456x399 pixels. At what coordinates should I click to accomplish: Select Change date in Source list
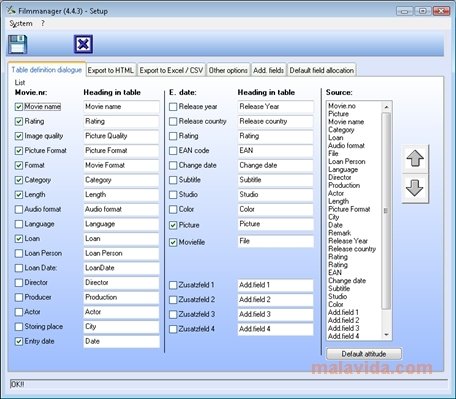(x=347, y=281)
